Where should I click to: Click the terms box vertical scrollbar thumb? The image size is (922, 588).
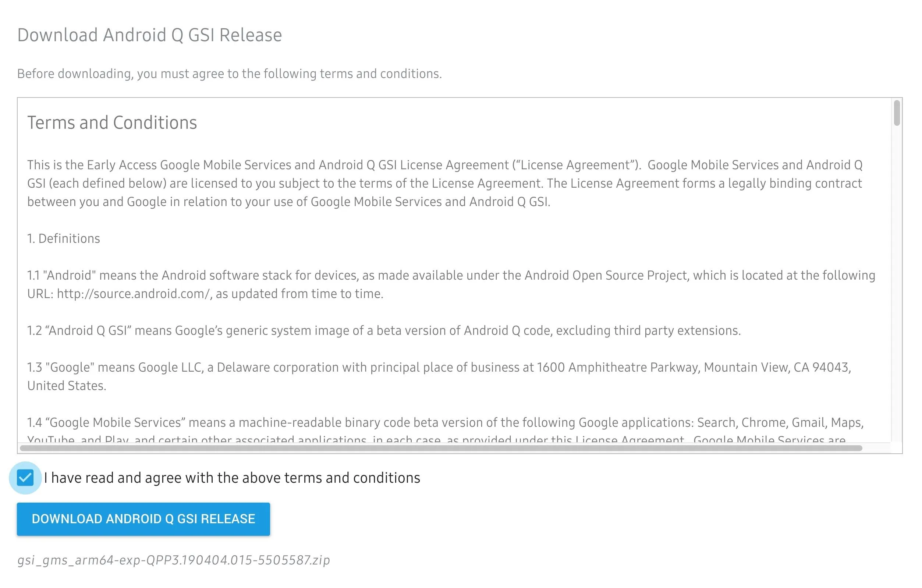click(897, 113)
